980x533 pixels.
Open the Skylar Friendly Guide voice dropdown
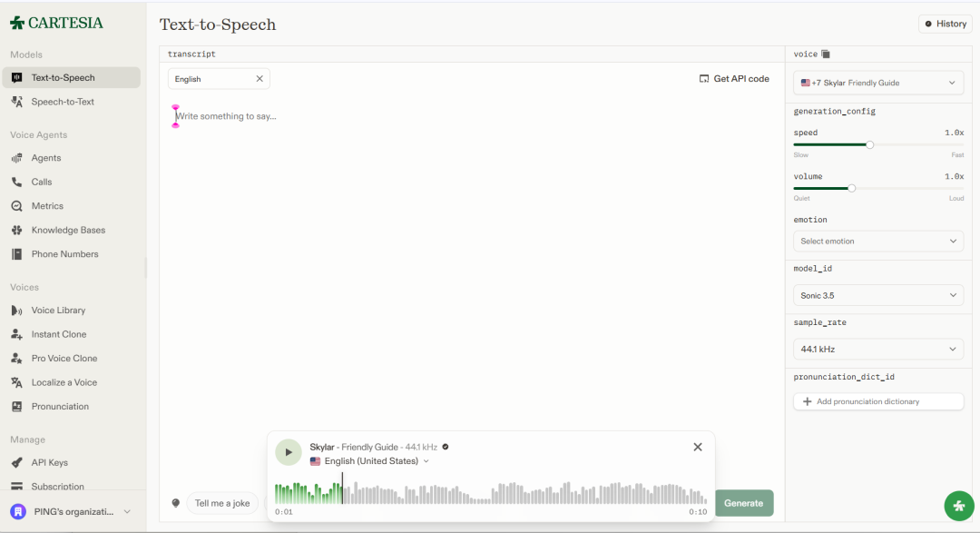pos(878,83)
